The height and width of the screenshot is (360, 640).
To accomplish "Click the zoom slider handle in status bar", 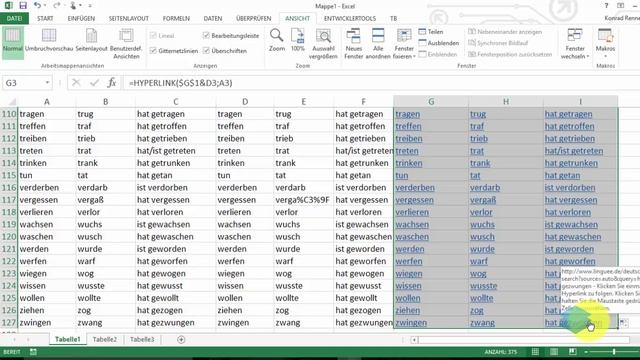I will [x=613, y=352].
